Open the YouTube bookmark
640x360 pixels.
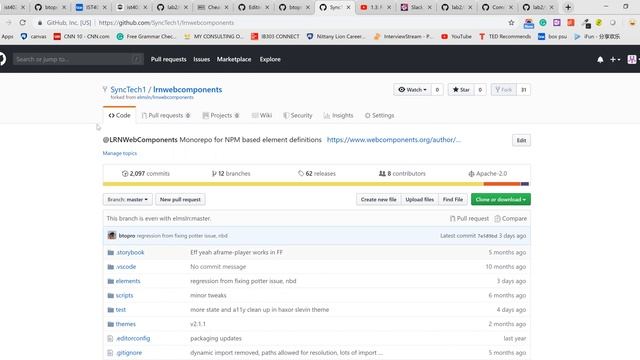[456, 36]
